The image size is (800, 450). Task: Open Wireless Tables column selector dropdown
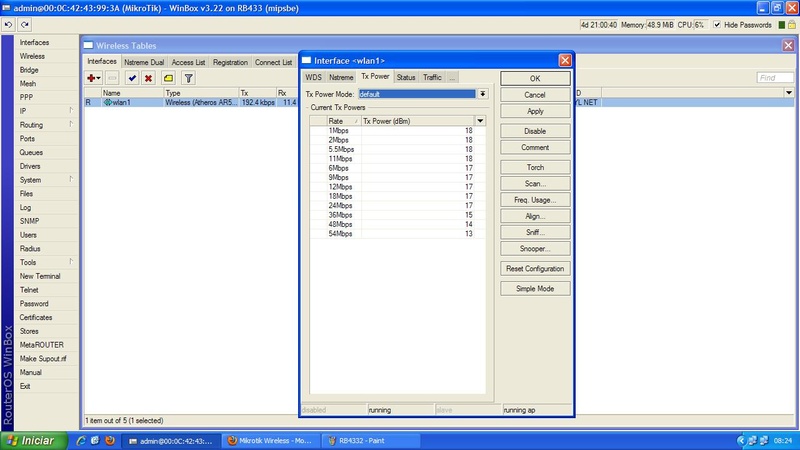click(789, 93)
